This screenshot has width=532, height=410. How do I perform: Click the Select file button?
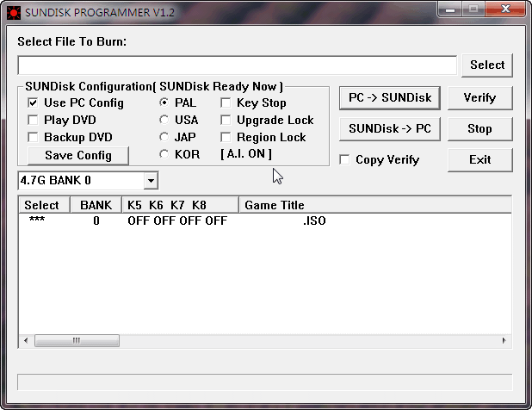(x=487, y=65)
